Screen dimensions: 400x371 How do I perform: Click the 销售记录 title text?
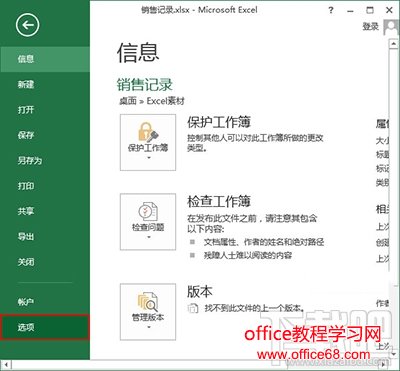pos(144,84)
